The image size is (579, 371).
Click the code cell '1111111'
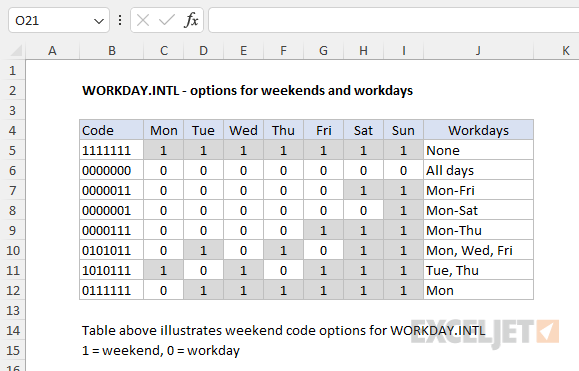tap(112, 150)
